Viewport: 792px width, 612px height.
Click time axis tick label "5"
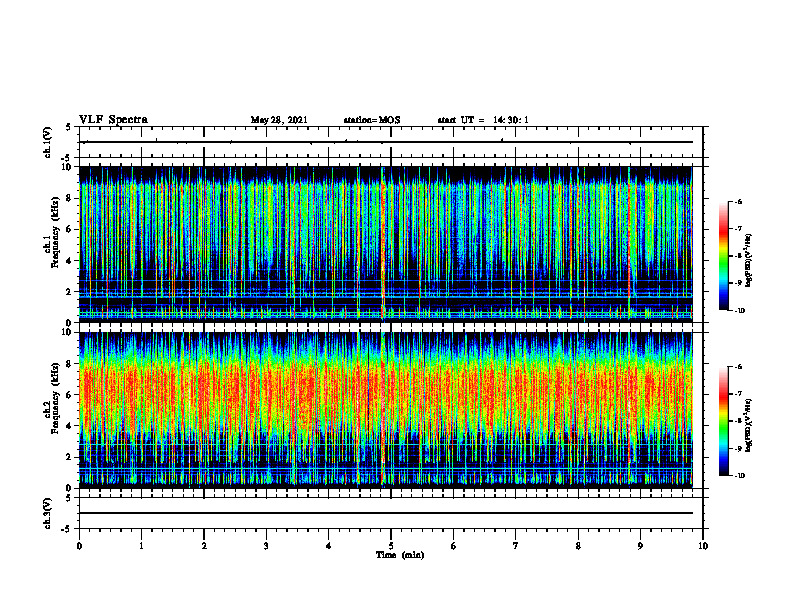click(x=391, y=546)
